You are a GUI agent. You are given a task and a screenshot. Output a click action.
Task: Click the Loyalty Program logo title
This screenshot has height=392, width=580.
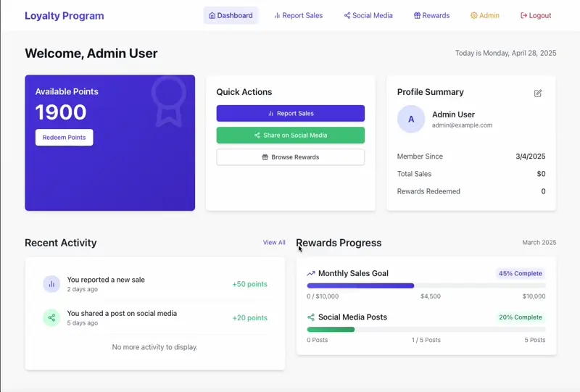(x=65, y=15)
